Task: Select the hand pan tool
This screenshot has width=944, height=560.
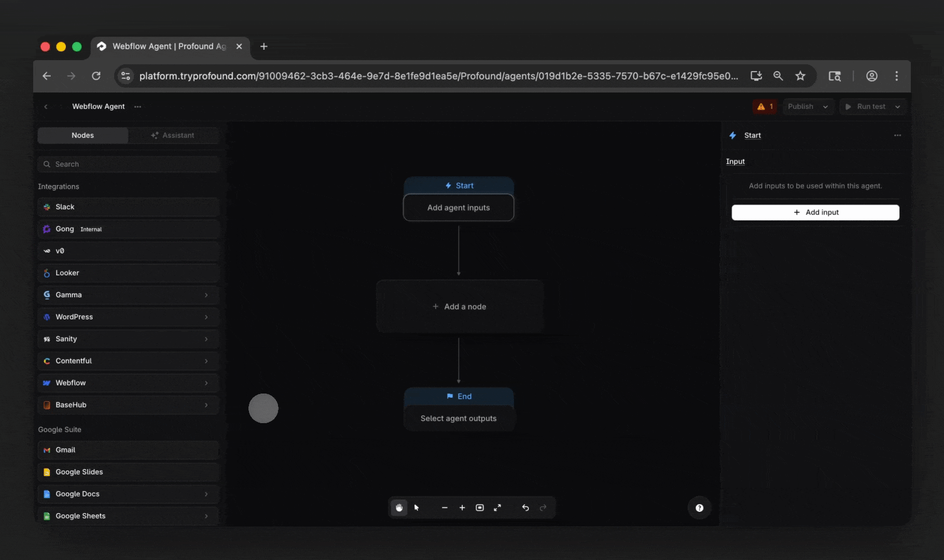Action: (x=398, y=508)
